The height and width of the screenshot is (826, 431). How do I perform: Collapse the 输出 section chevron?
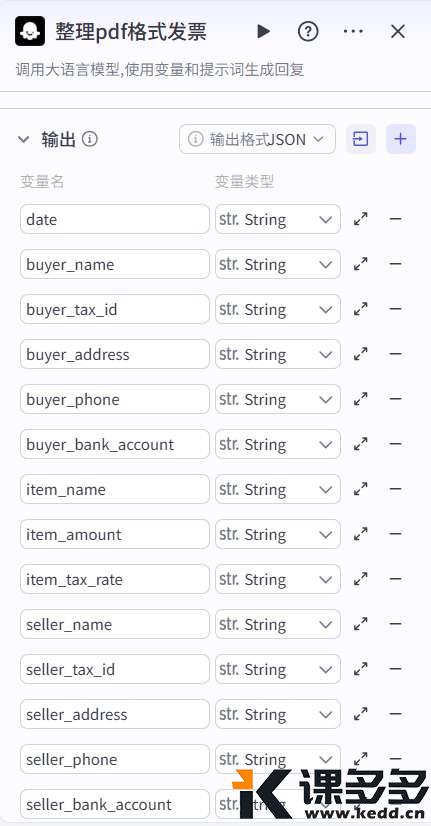pyautogui.click(x=24, y=139)
